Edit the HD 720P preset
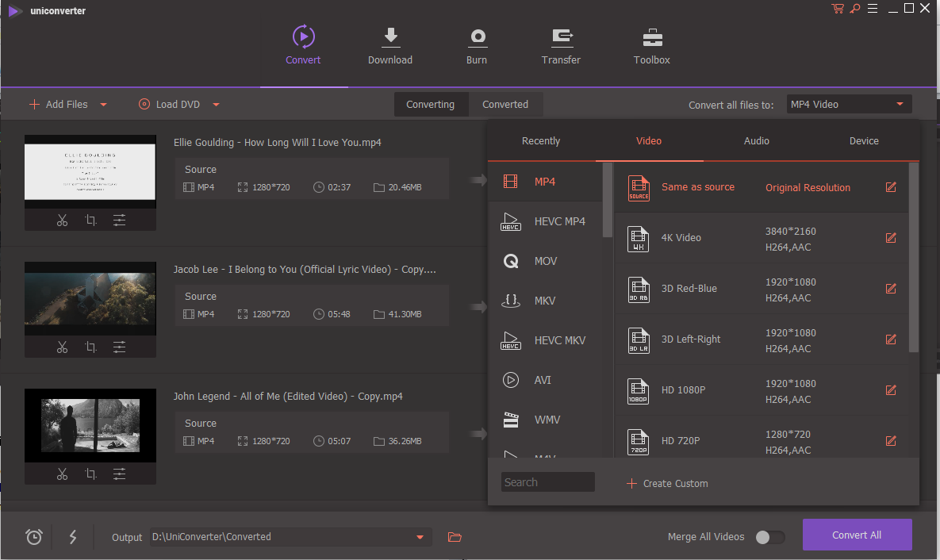This screenshot has height=560, width=940. click(891, 441)
